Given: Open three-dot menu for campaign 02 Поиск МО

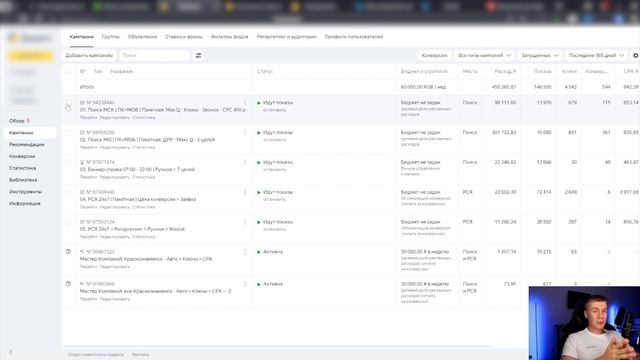Looking at the screenshot, I should click(245, 133).
